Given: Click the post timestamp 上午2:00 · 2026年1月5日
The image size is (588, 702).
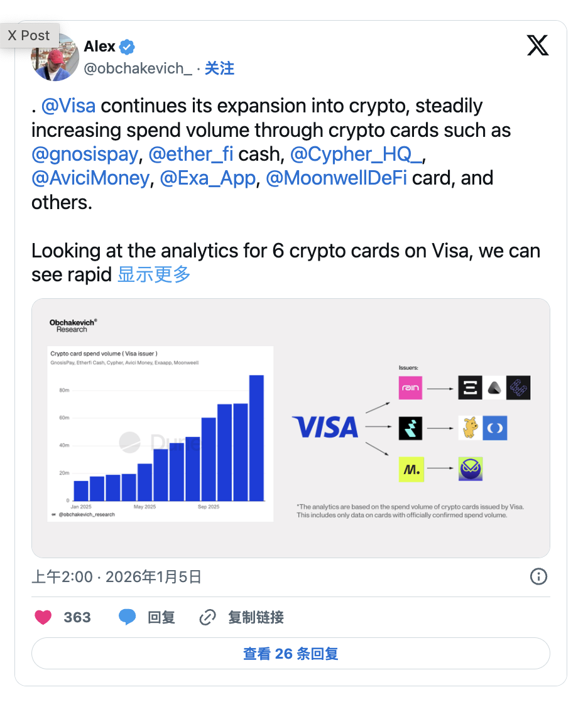Looking at the screenshot, I should [116, 576].
